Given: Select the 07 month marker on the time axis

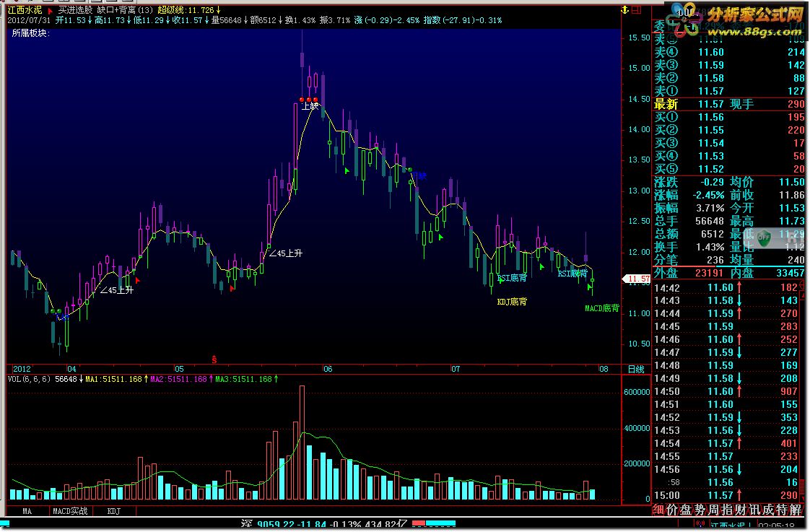Looking at the screenshot, I should pos(455,369).
